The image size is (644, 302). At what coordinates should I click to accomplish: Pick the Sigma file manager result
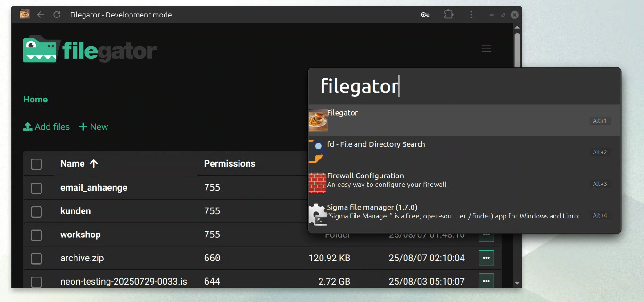click(x=464, y=215)
